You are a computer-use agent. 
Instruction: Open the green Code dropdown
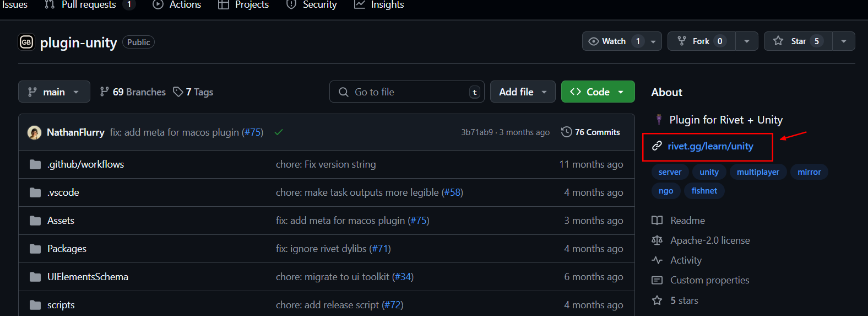click(598, 92)
